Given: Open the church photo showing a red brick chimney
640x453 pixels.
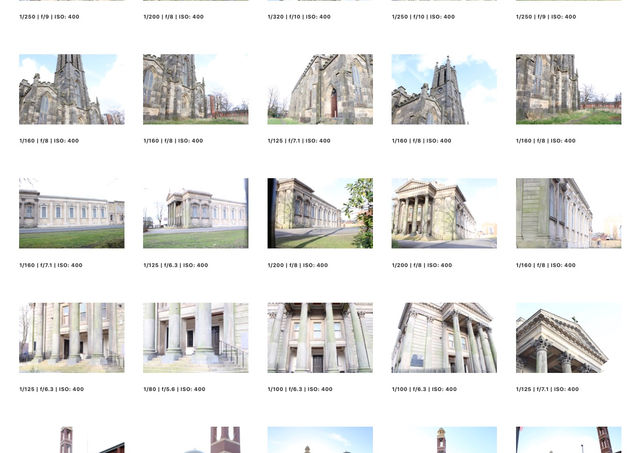Looking at the screenshot, I should coord(196,89).
